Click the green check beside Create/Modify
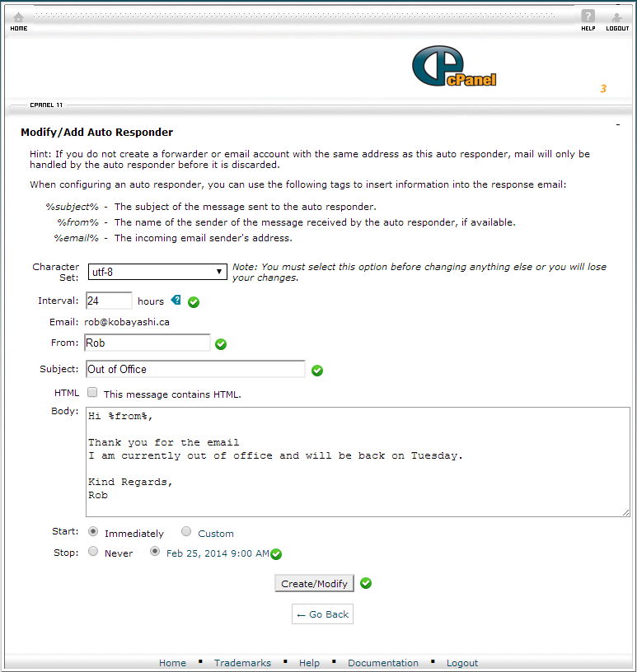 pos(365,583)
